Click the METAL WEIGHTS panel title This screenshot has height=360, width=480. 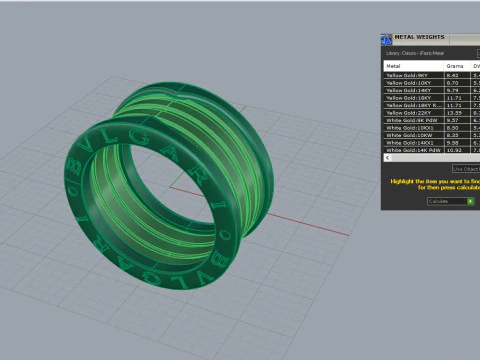pyautogui.click(x=419, y=37)
